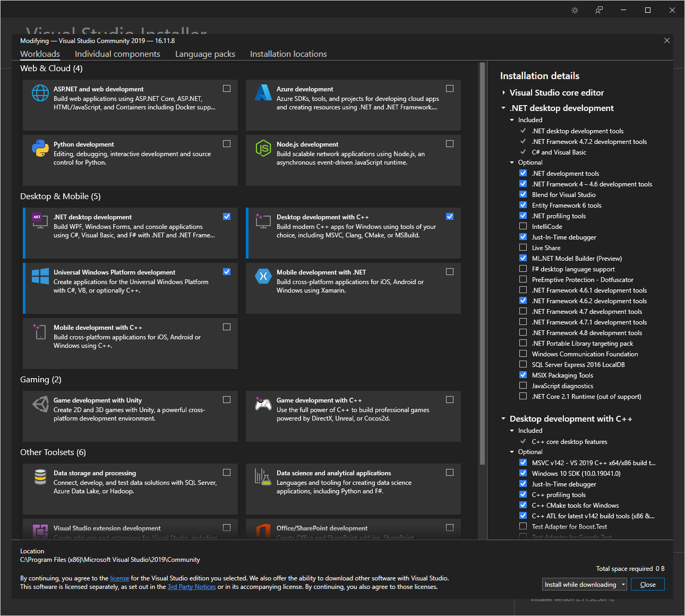685x616 pixels.
Task: Uncheck C++ CMake tools for Windows
Action: point(523,505)
